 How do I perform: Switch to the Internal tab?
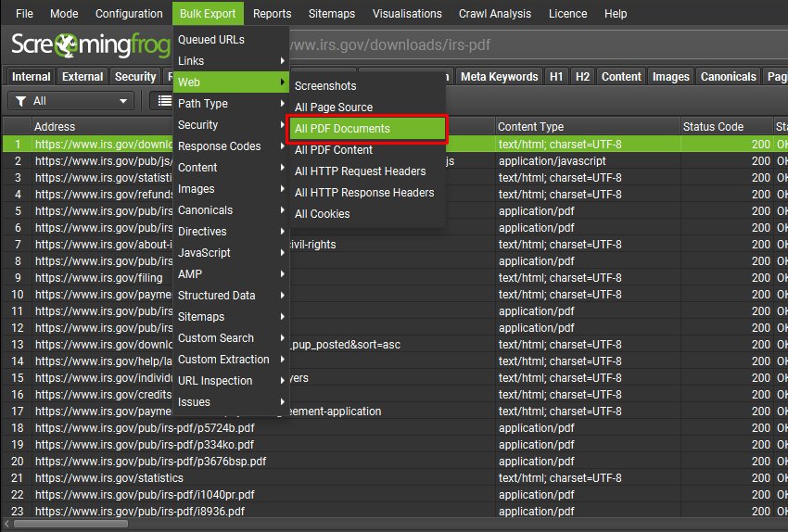[32, 76]
